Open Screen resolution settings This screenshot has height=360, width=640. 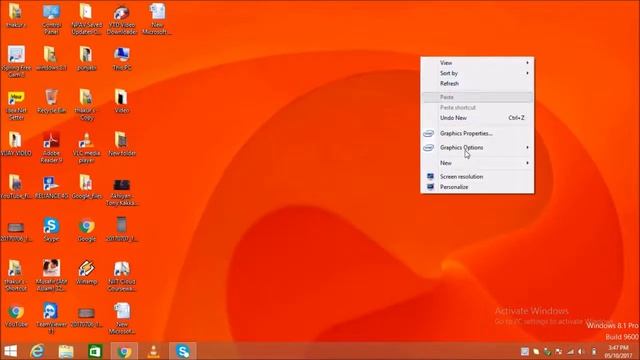(x=477, y=177)
